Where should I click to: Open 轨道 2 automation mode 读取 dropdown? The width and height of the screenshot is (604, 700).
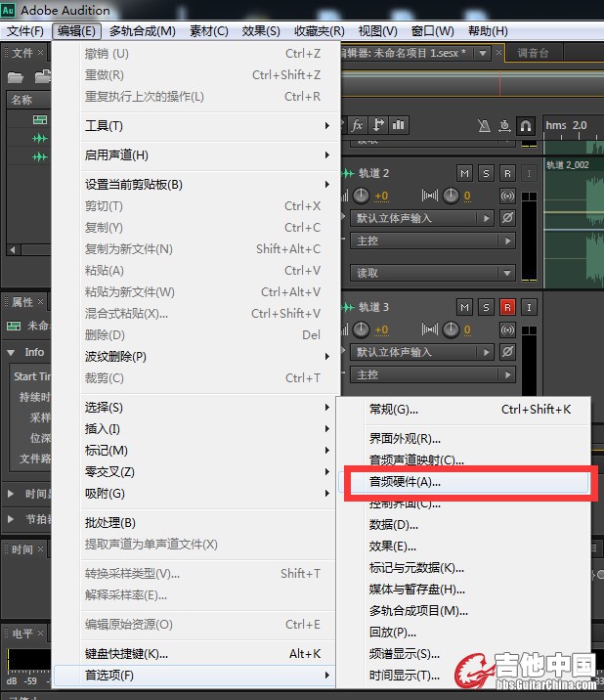pos(433,273)
